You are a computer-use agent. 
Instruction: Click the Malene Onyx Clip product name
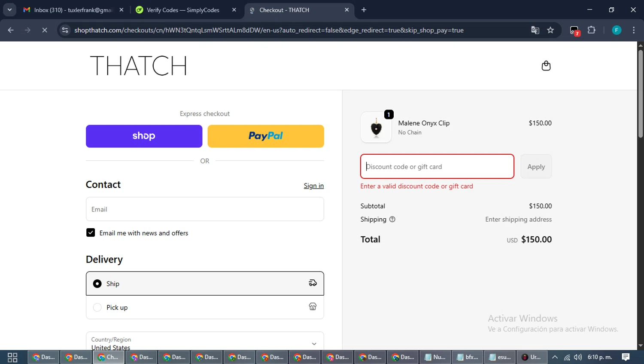click(x=424, y=123)
